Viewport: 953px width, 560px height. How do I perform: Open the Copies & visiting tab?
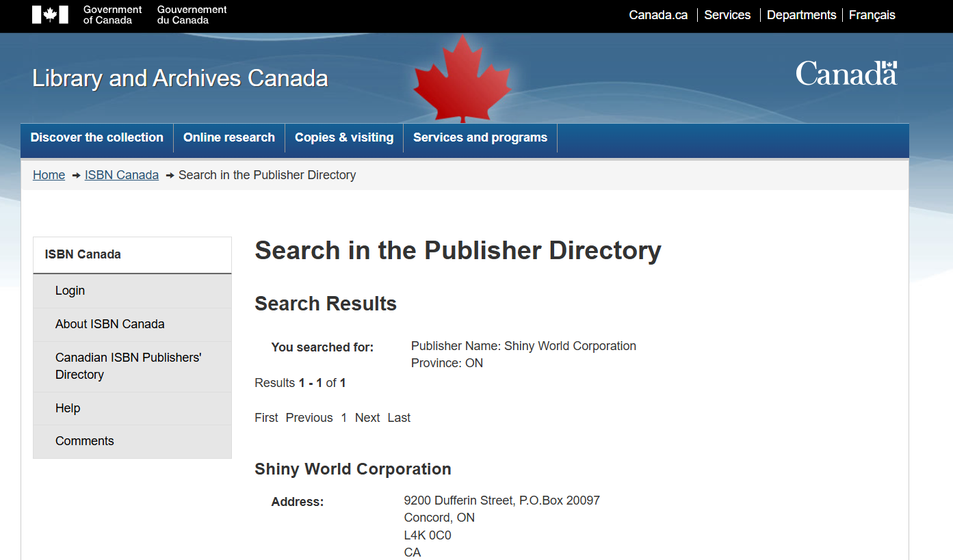[343, 137]
